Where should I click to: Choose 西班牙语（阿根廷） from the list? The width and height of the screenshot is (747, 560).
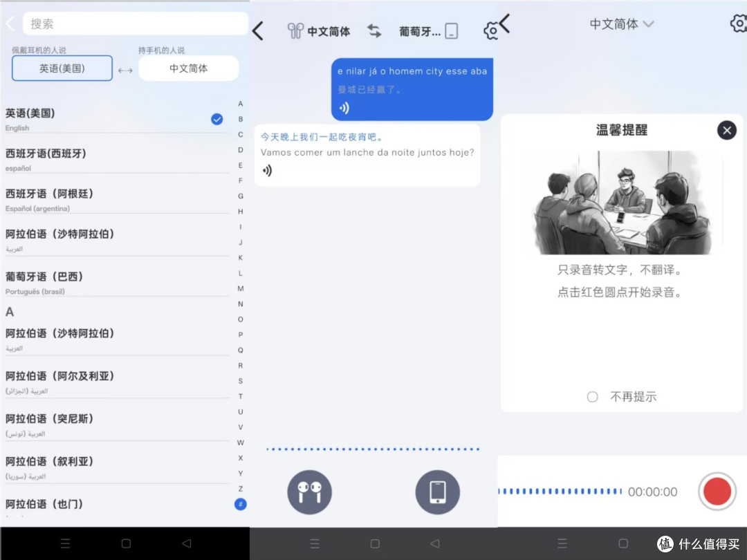click(117, 200)
